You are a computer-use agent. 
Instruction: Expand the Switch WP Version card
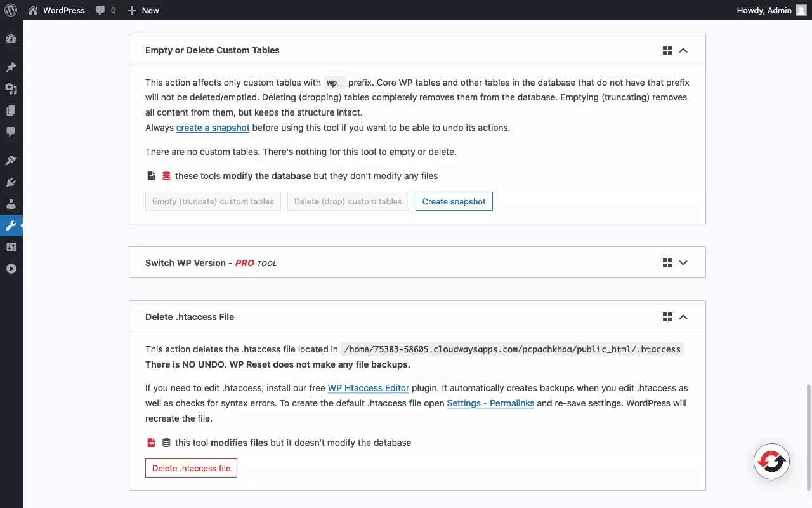683,263
